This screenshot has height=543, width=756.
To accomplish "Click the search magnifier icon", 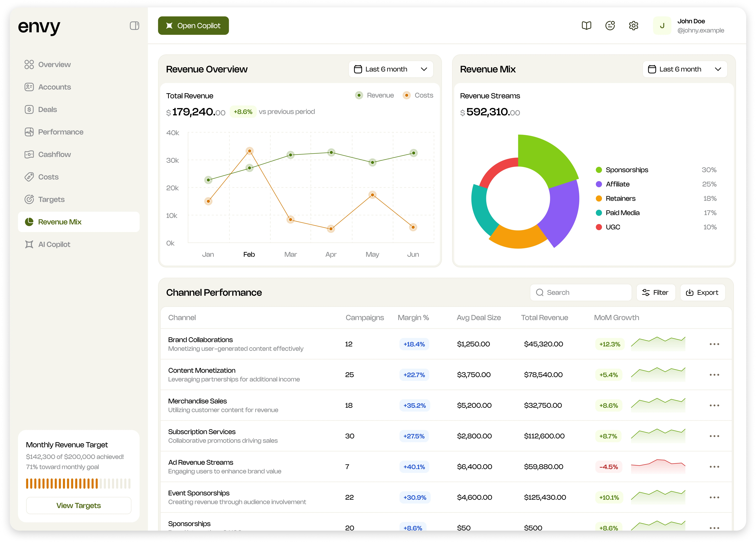I will click(x=539, y=293).
